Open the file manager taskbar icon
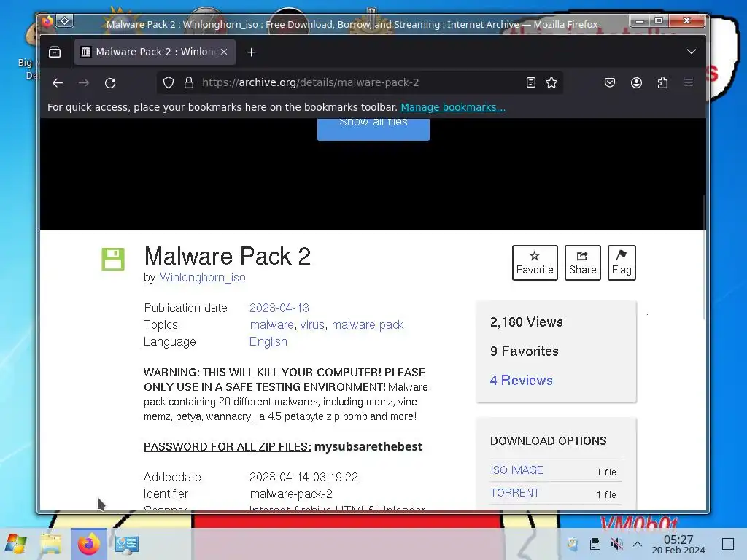This screenshot has height=560, width=747. pyautogui.click(x=51, y=544)
